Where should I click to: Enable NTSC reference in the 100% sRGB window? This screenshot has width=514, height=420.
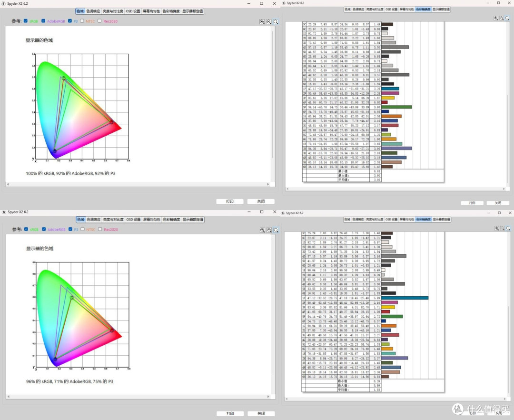(82, 21)
